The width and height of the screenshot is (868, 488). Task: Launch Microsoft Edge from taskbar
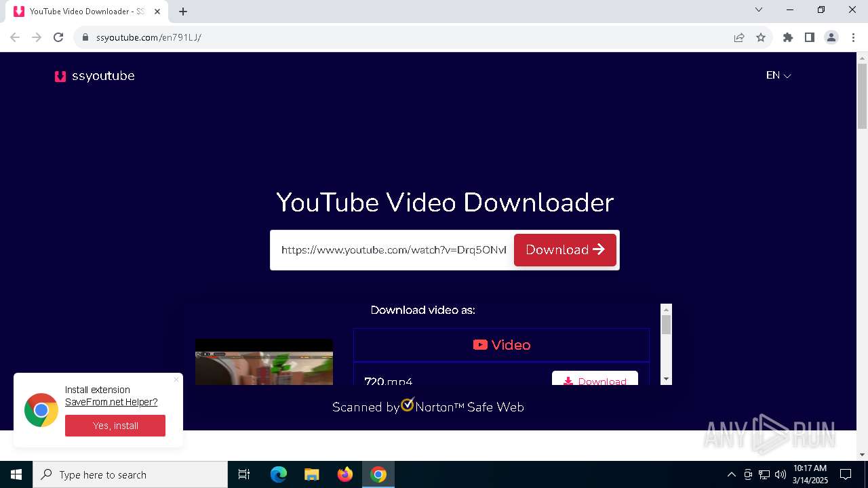tap(279, 474)
